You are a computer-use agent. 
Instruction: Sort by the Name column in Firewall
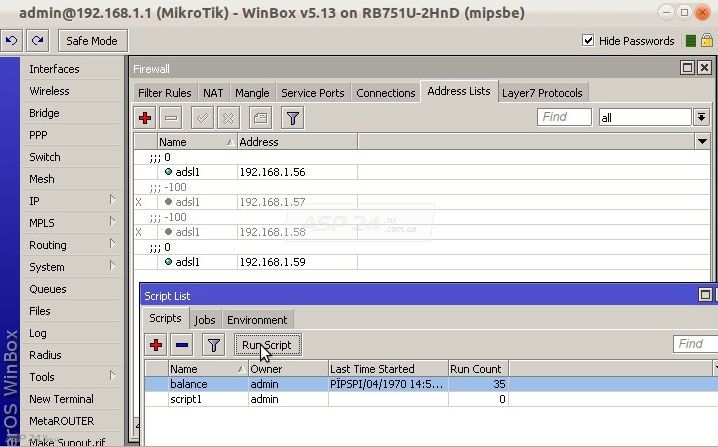point(197,142)
